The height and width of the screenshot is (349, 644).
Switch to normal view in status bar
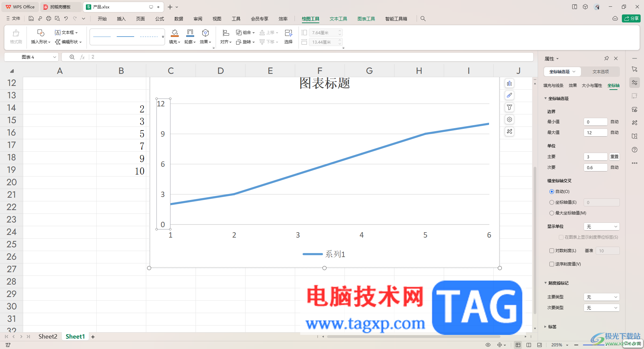(x=518, y=345)
